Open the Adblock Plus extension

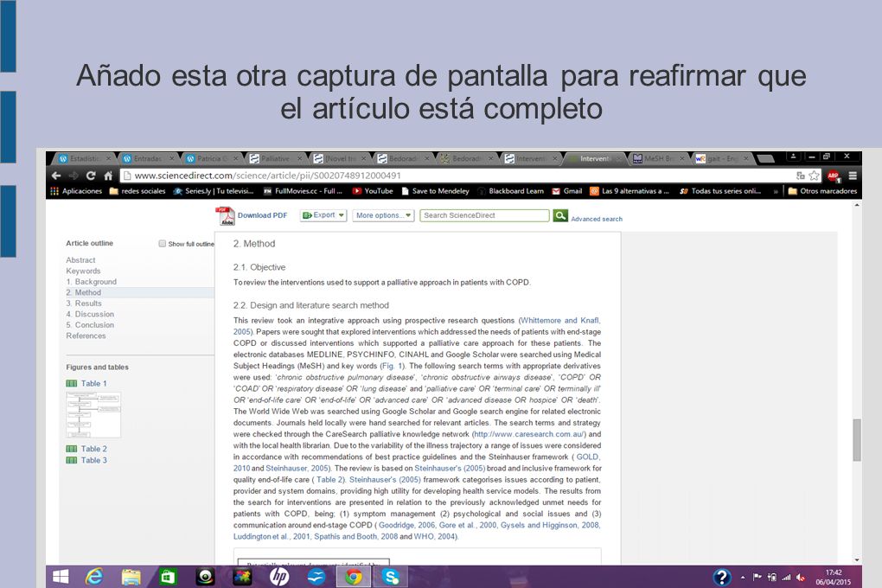834,176
